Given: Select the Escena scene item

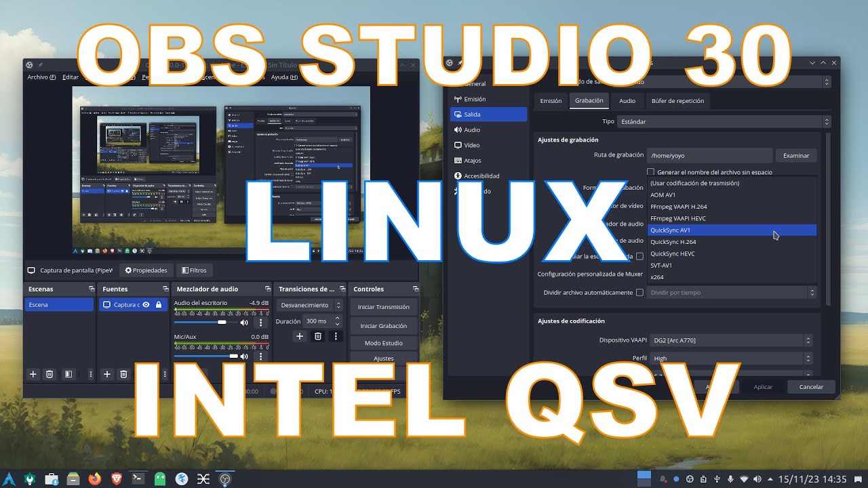Looking at the screenshot, I should pos(59,305).
